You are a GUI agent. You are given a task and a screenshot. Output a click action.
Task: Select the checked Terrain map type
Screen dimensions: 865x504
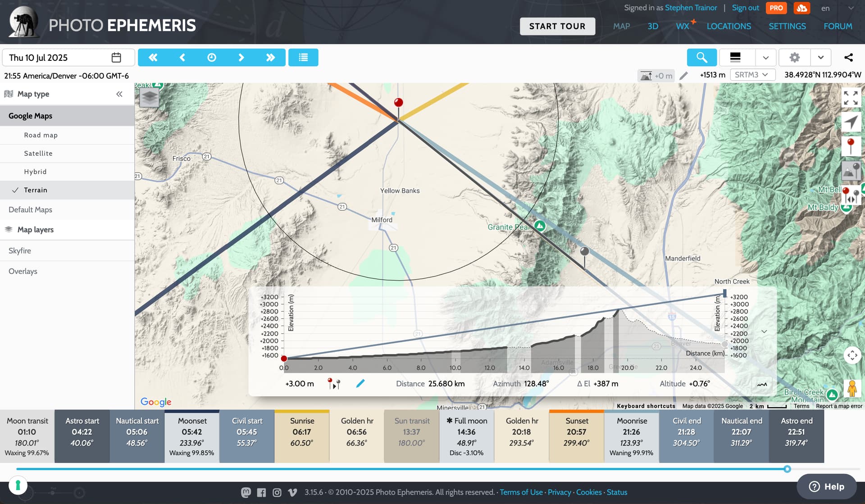(67, 190)
